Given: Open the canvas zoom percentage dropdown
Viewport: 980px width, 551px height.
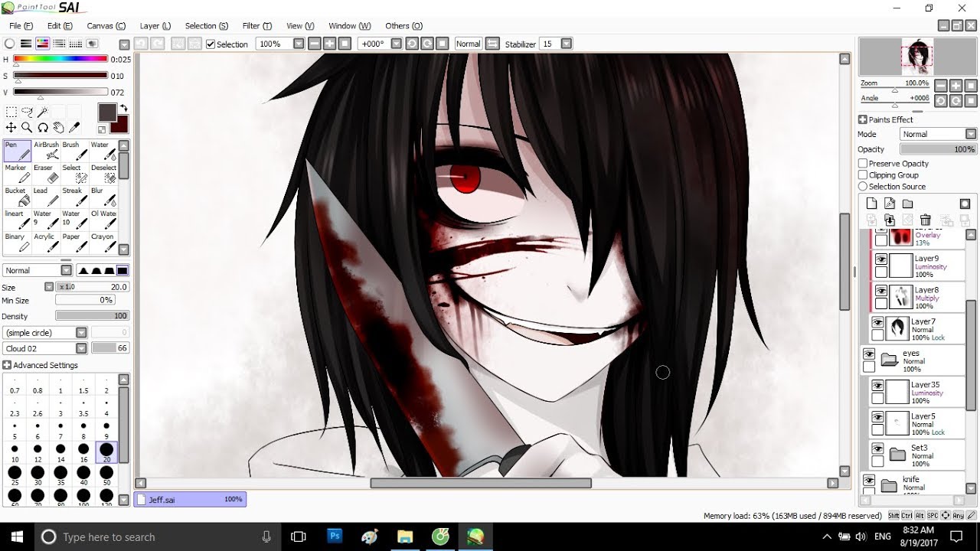Looking at the screenshot, I should click(x=299, y=44).
